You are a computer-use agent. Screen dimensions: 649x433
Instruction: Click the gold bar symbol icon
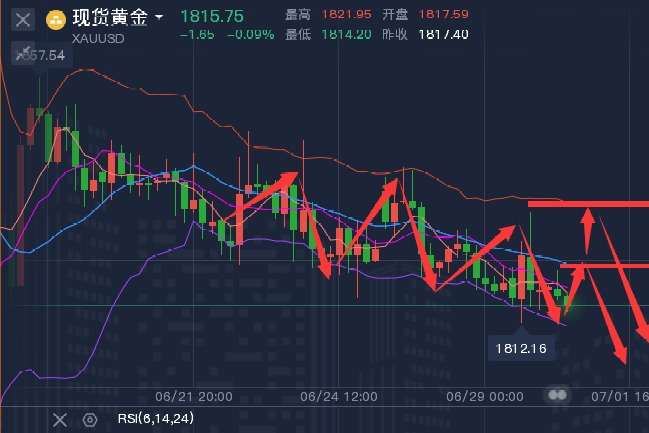click(57, 19)
